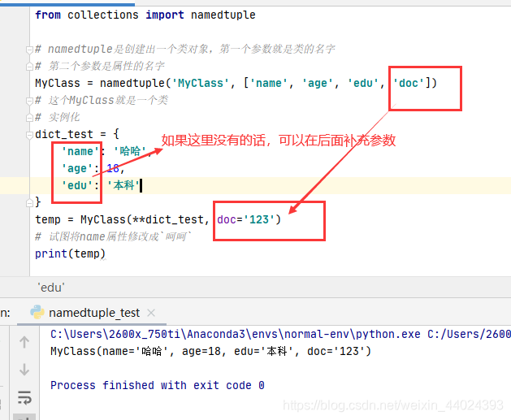This screenshot has width=511, height=420.
Task: Click fold end marker at closing brace
Action: 29,203
